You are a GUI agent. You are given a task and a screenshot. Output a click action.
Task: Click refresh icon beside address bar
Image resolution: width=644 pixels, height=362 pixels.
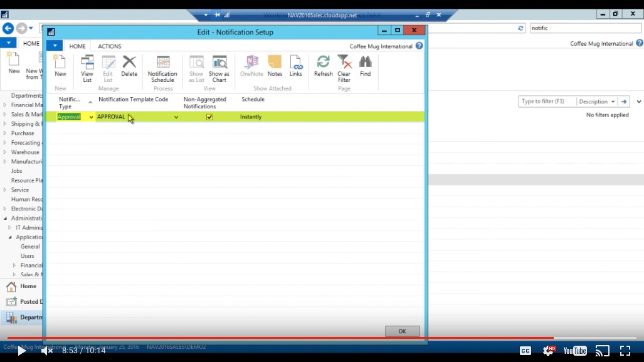click(x=520, y=28)
